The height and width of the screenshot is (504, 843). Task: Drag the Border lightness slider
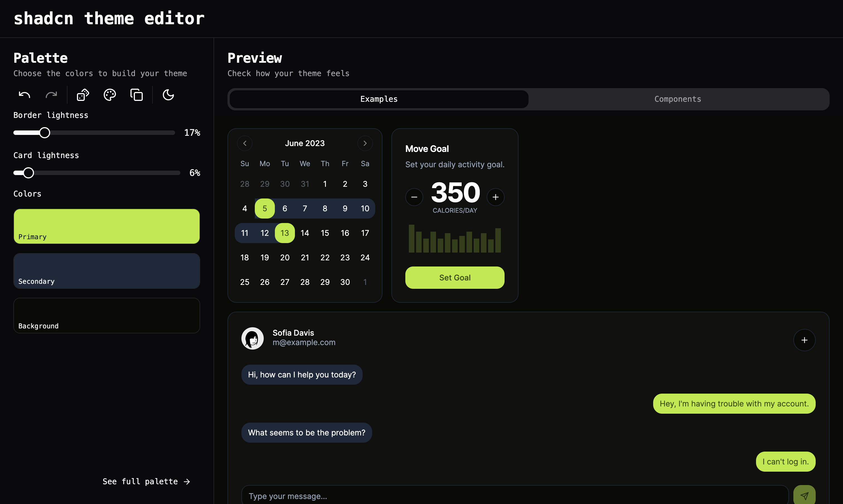(x=44, y=132)
